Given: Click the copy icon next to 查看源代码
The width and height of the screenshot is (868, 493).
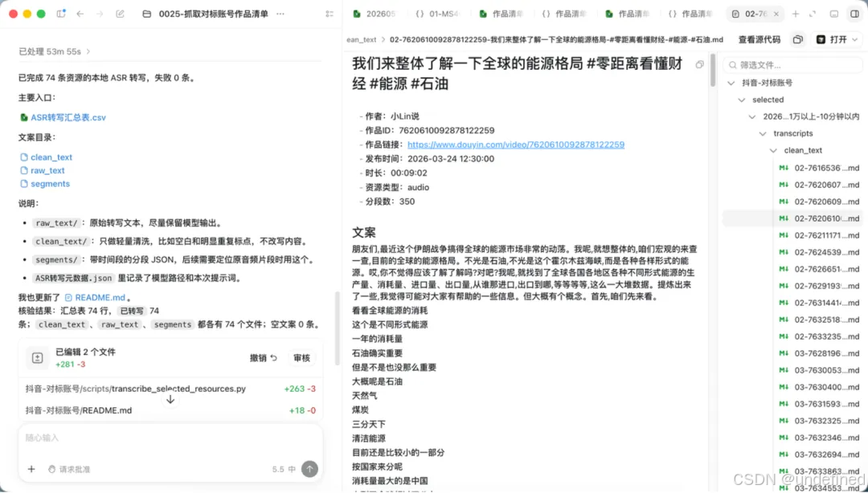Looking at the screenshot, I should coord(798,40).
